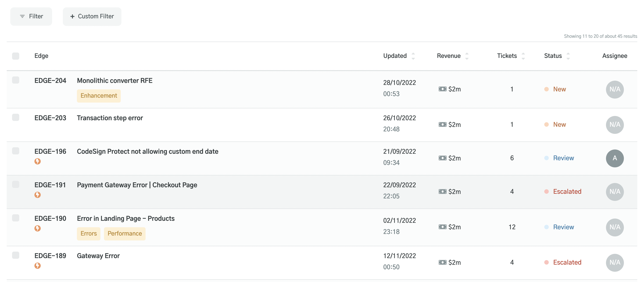Click the filter funnel icon in the Filter button
The width and height of the screenshot is (644, 282).
[22, 17]
